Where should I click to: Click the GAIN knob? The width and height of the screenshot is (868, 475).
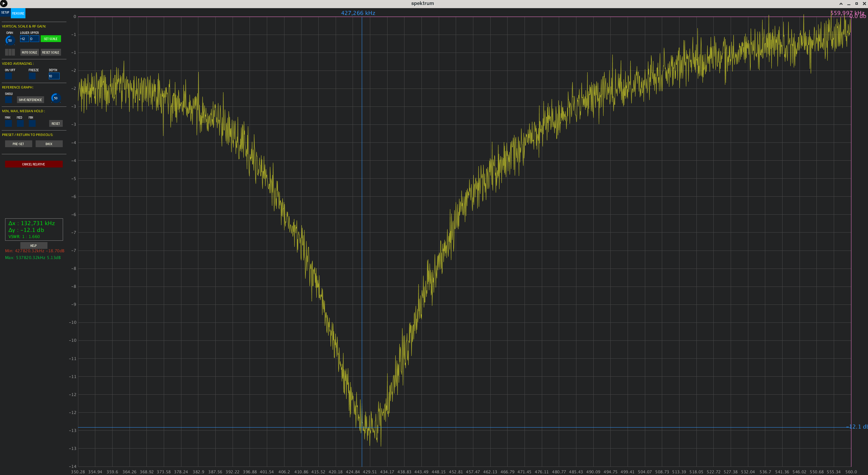[x=10, y=40]
